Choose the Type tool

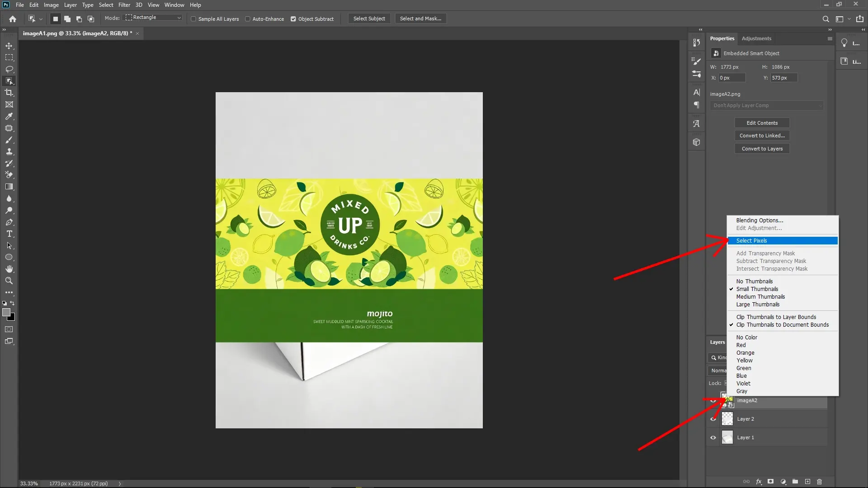[9, 234]
